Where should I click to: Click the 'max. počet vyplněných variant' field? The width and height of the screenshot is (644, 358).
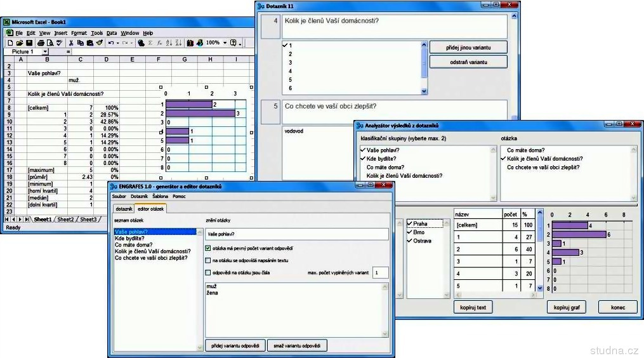click(380, 272)
